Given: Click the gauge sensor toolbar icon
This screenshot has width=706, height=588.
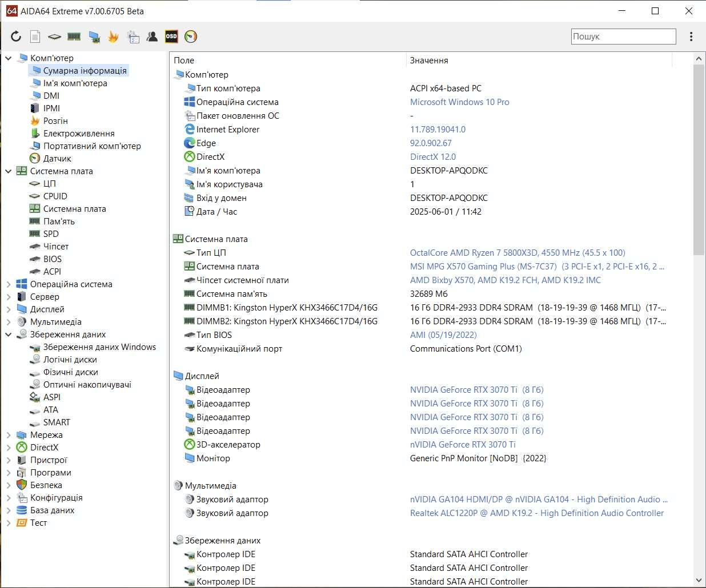Looking at the screenshot, I should (191, 37).
